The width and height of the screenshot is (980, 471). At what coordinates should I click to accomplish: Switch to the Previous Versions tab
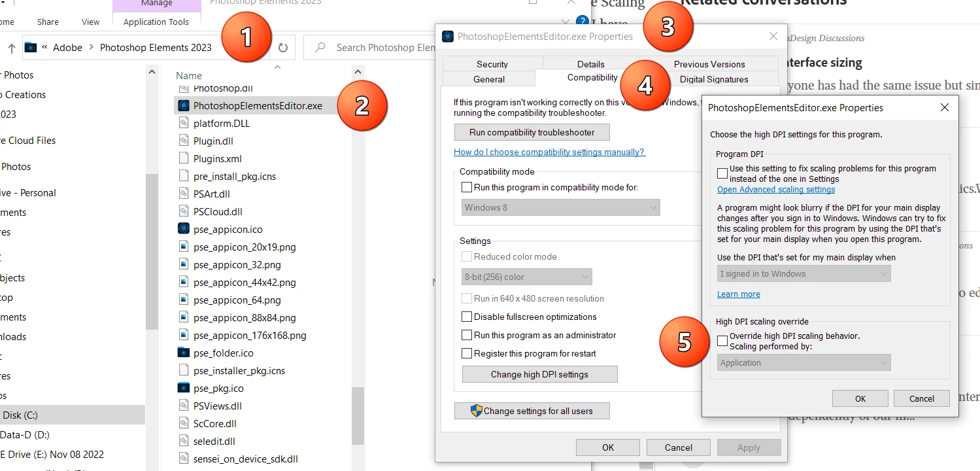(x=709, y=63)
